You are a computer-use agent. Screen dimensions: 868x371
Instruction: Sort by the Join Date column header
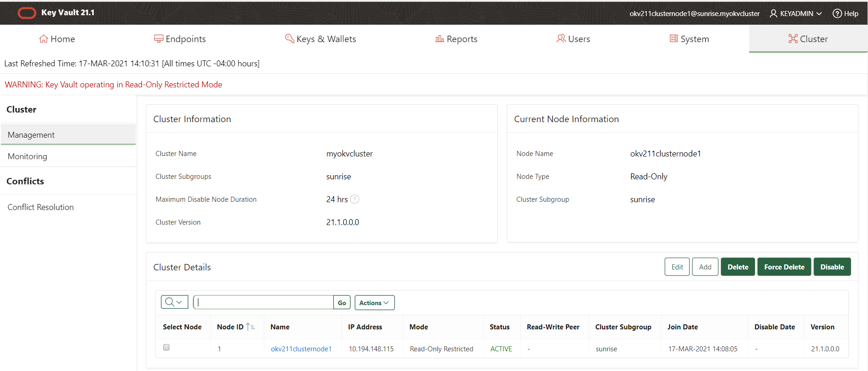[682, 327]
